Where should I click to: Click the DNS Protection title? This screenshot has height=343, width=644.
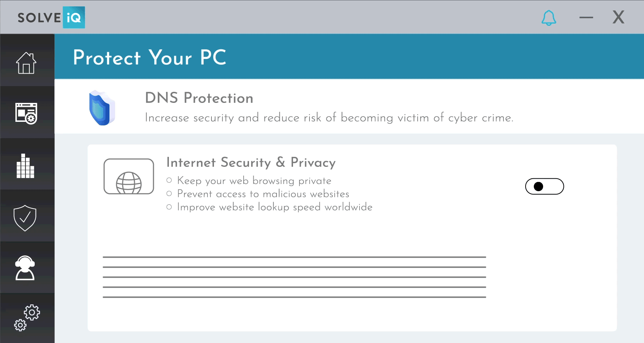[199, 98]
